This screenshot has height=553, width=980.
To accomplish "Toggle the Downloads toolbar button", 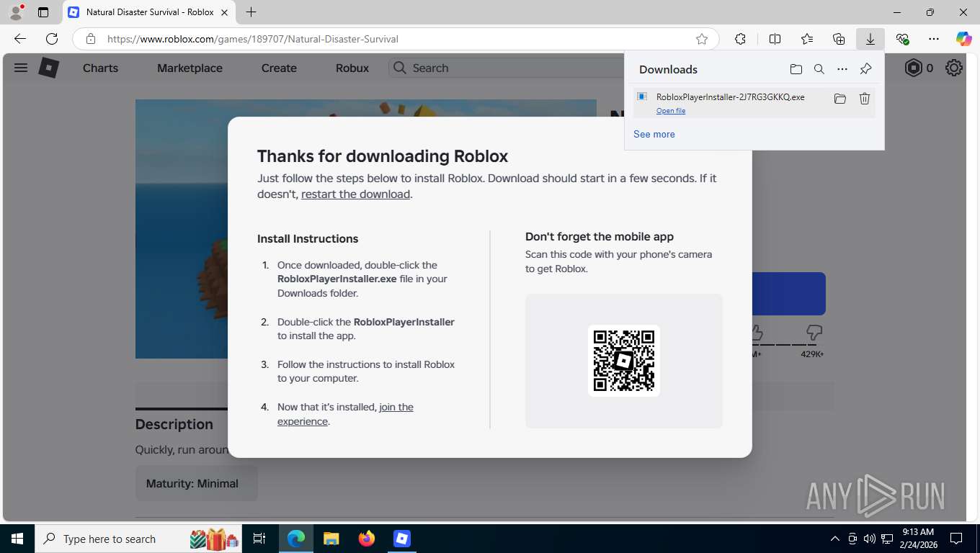I will [x=870, y=39].
